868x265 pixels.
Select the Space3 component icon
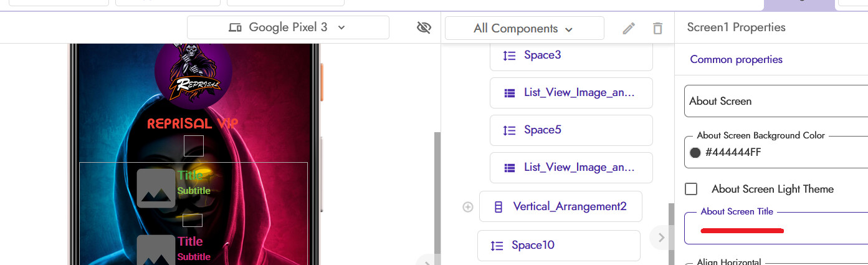(510, 55)
